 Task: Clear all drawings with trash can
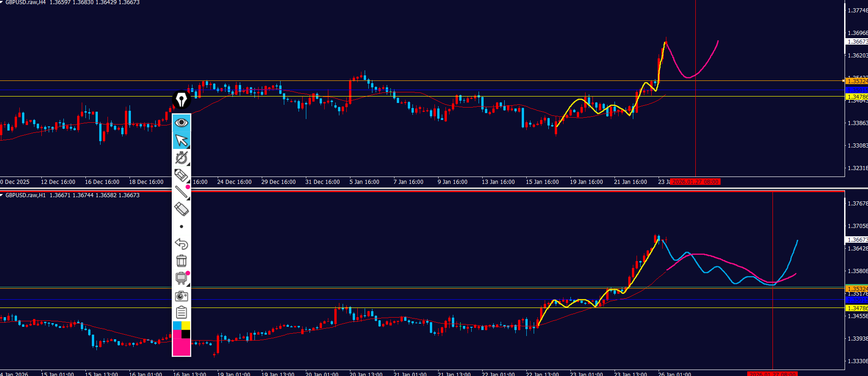[x=181, y=261]
